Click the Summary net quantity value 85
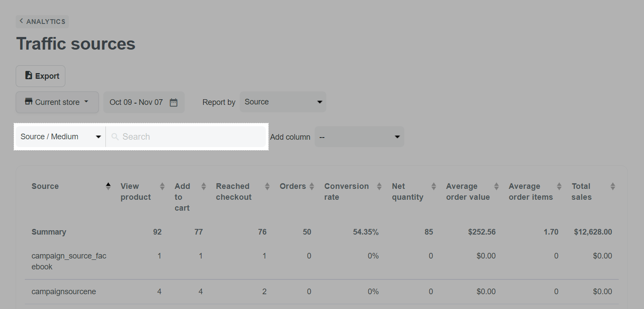Screen dimensions: 644x309 [429, 232]
